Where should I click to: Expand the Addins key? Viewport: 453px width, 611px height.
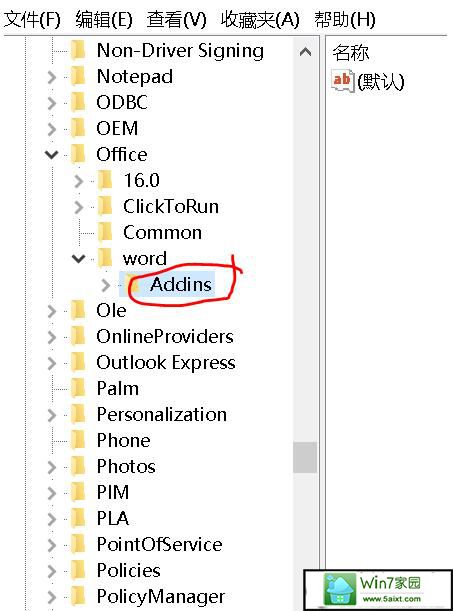point(105,285)
